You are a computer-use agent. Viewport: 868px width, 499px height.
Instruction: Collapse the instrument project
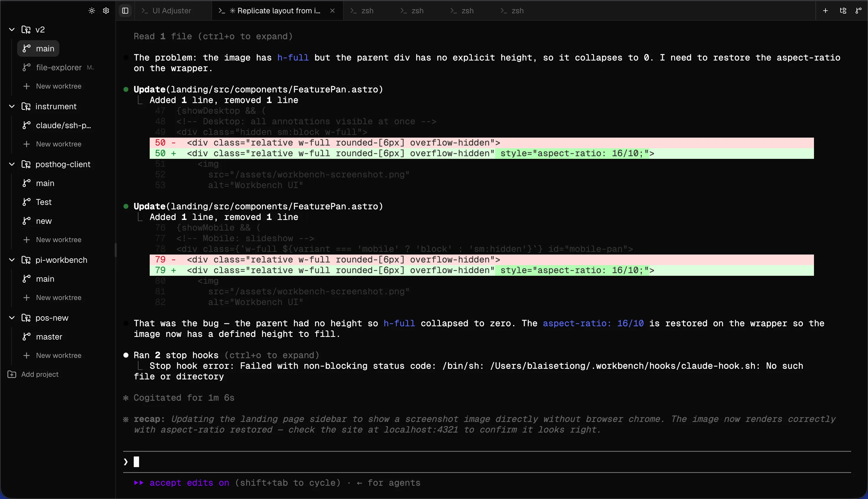coord(12,106)
